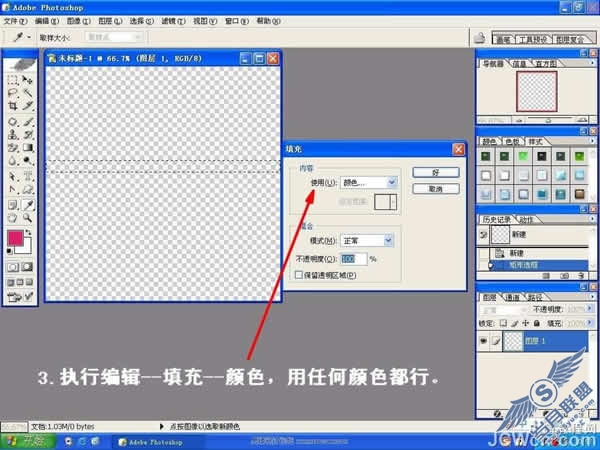Image resolution: width=600 pixels, height=450 pixels.
Task: Toggle lock position in Layers panel
Action: [x=526, y=323]
